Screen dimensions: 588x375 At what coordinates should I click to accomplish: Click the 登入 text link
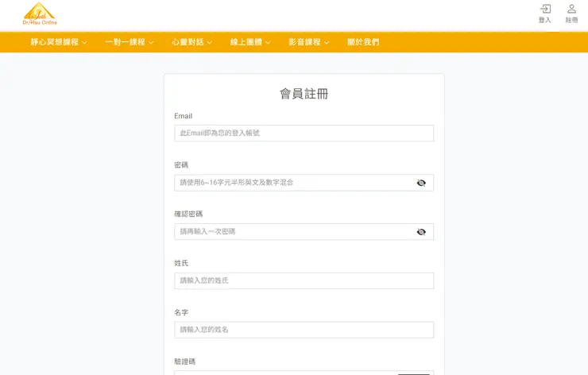point(545,20)
